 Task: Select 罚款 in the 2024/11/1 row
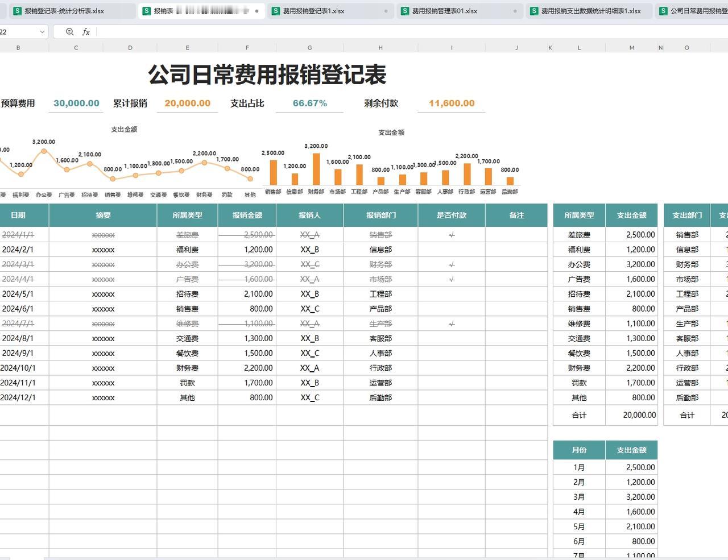point(187,383)
